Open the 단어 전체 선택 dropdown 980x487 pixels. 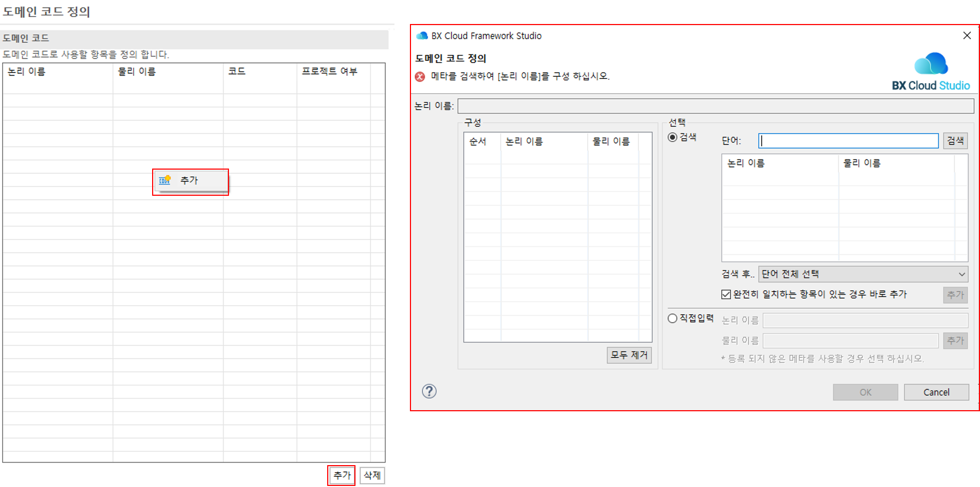[x=862, y=274]
